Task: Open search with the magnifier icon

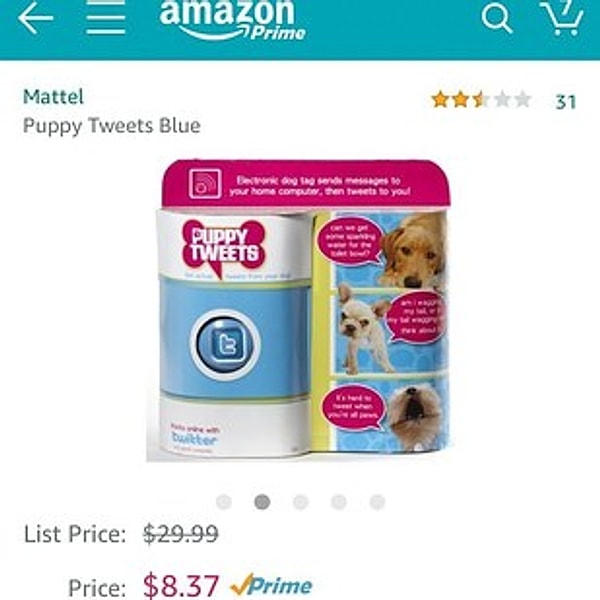Action: (496, 19)
